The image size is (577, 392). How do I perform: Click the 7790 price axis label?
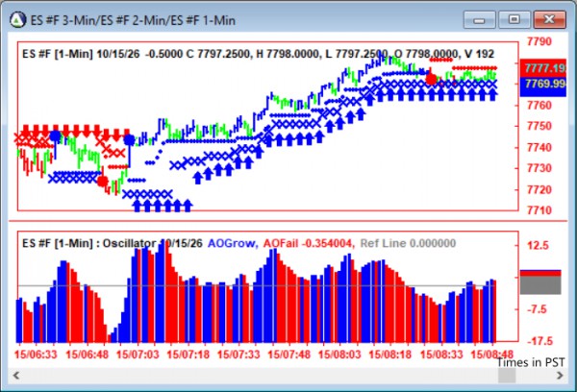(x=539, y=41)
